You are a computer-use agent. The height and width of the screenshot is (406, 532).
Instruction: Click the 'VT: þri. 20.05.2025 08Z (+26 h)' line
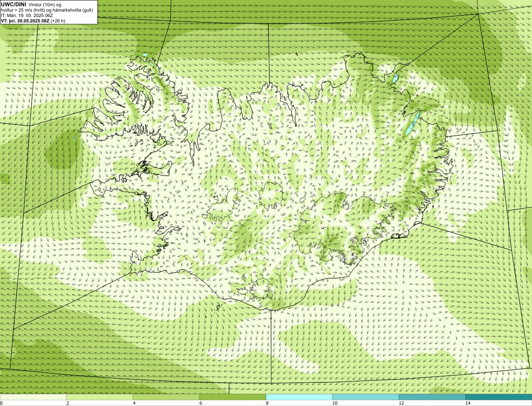[x=33, y=20]
